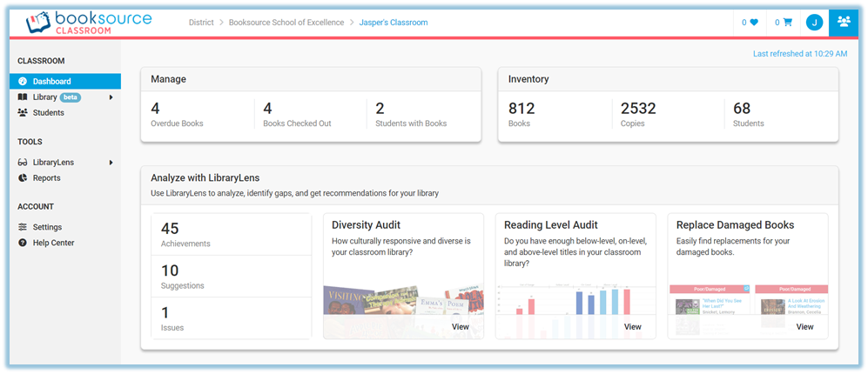Click the Reports pie chart icon

pos(23,178)
